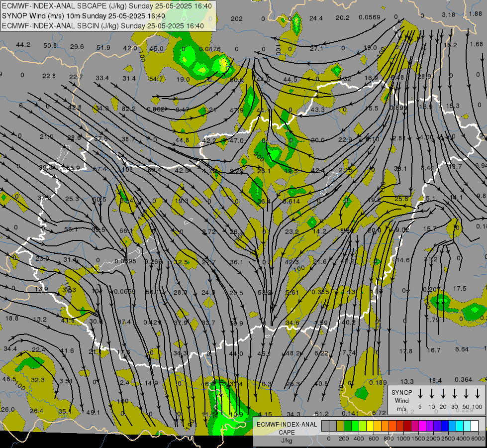Click the map value 44.2
Viewport: 487px width, 448px height.
(23, 45)
